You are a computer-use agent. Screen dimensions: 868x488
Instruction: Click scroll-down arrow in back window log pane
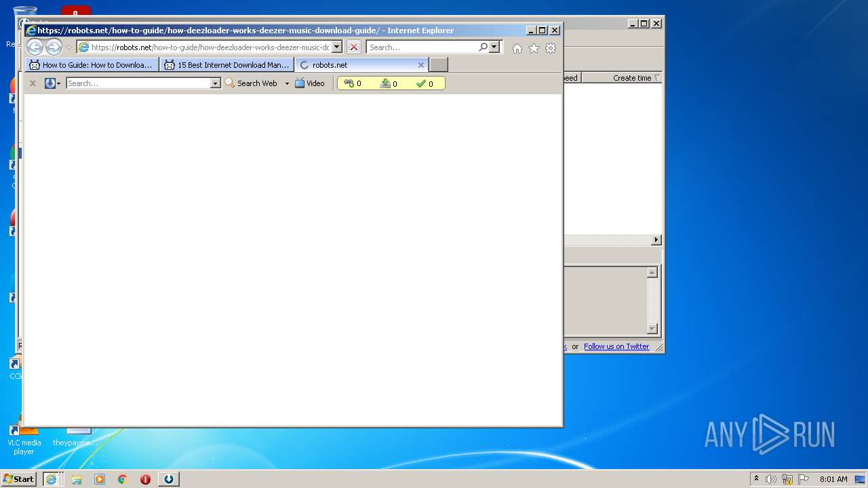click(652, 329)
